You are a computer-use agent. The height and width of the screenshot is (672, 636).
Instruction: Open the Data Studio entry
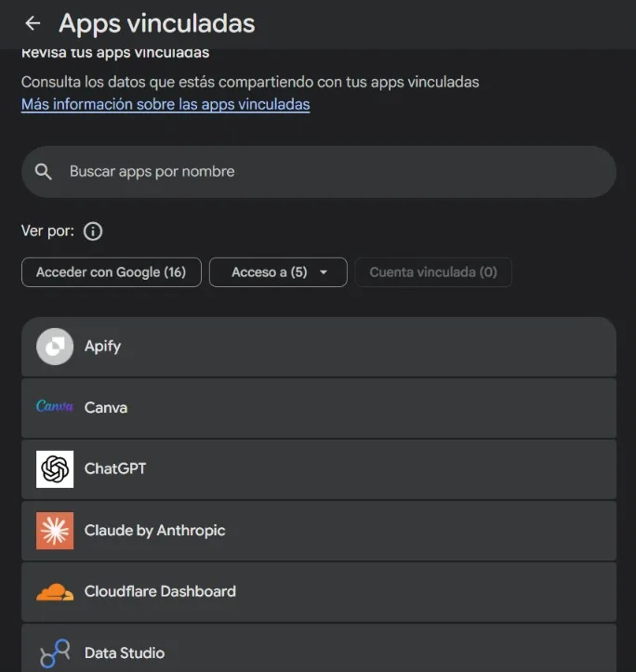point(319,648)
